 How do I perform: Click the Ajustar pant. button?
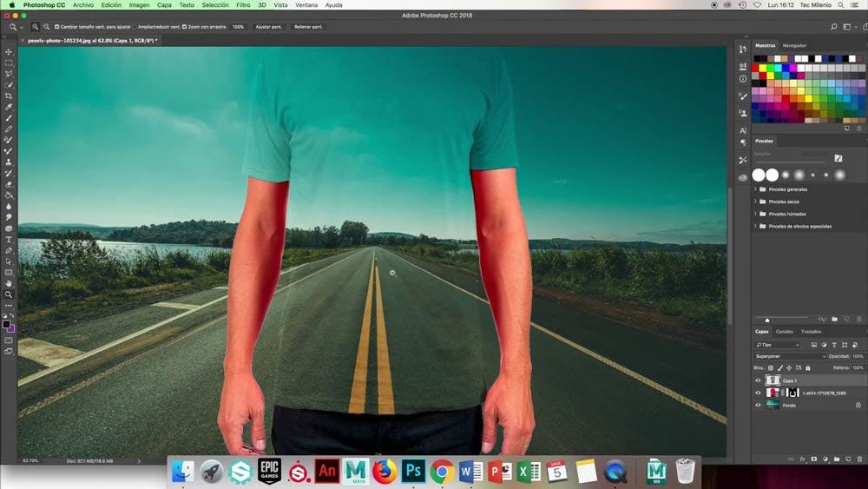268,27
